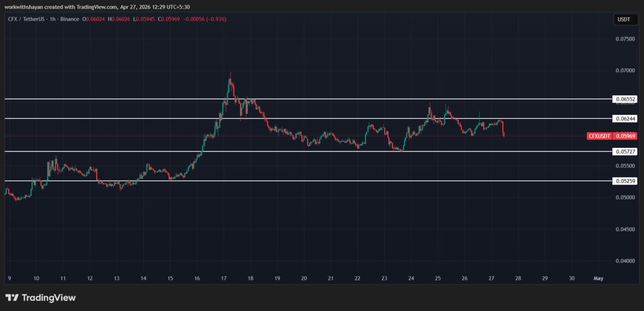
Task: Click the Binance exchange name in legend
Action: coord(71,19)
